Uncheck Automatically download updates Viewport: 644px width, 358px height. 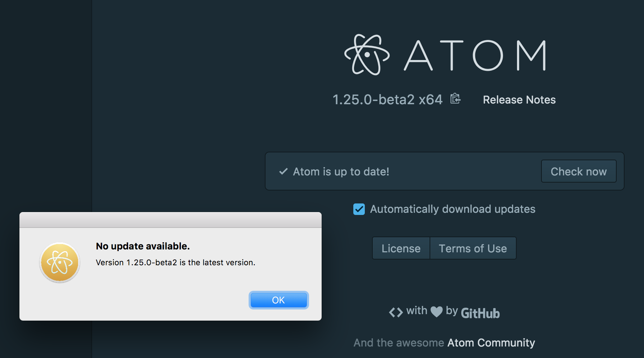(359, 209)
